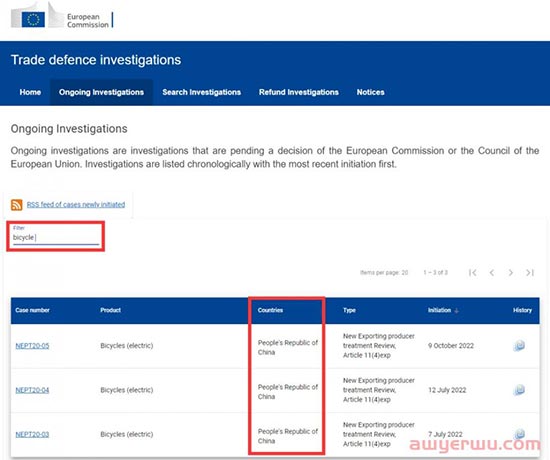
Task: Open RSS feed of cases newly initiated link
Action: (76, 205)
